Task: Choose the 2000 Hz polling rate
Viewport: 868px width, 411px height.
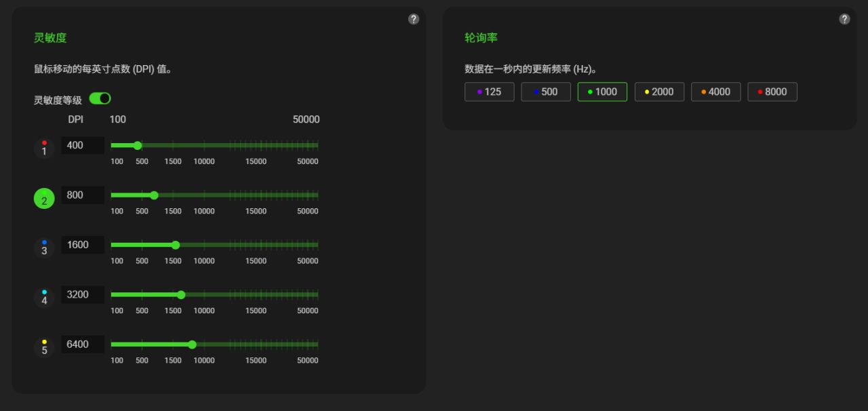Action: pyautogui.click(x=659, y=92)
